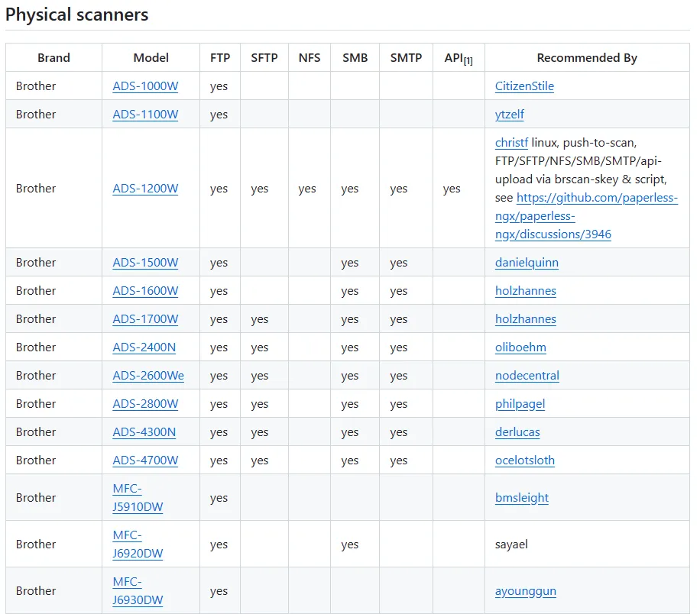The height and width of the screenshot is (614, 700).
Task: Open the MFC-J6930DW model link
Action: point(138,591)
